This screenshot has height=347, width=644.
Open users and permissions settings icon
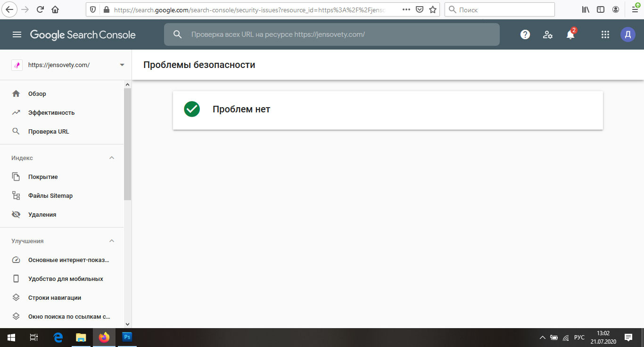point(548,34)
